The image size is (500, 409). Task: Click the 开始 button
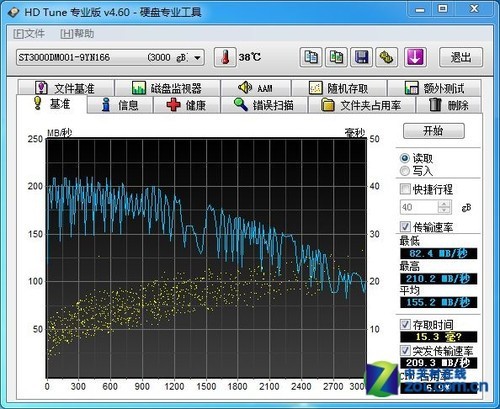click(433, 131)
